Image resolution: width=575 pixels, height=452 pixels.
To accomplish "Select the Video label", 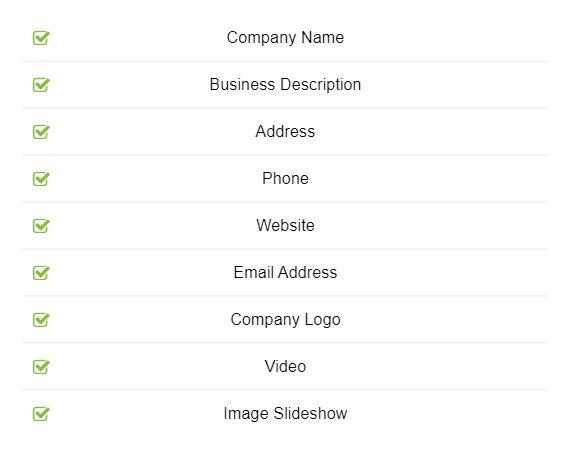I will (285, 366).
